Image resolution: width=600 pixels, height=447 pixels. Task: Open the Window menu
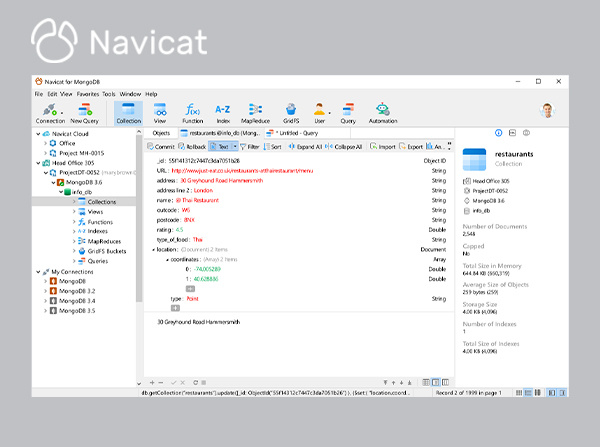(130, 94)
